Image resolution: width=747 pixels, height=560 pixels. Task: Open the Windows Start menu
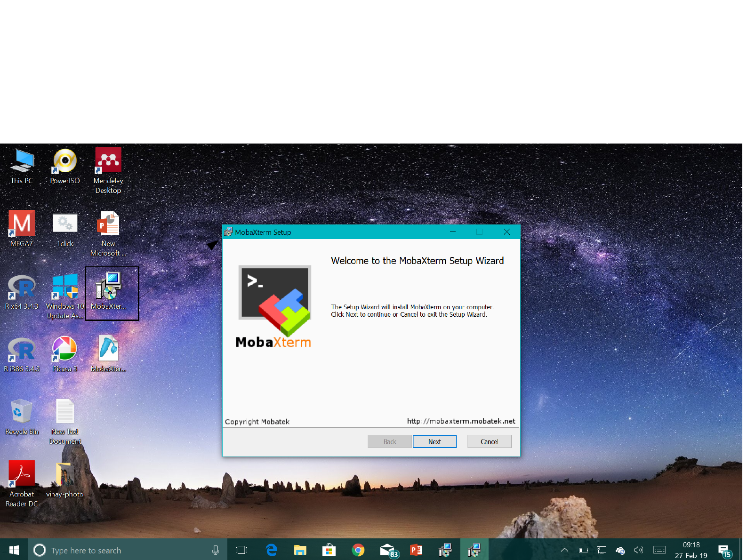[x=14, y=550]
